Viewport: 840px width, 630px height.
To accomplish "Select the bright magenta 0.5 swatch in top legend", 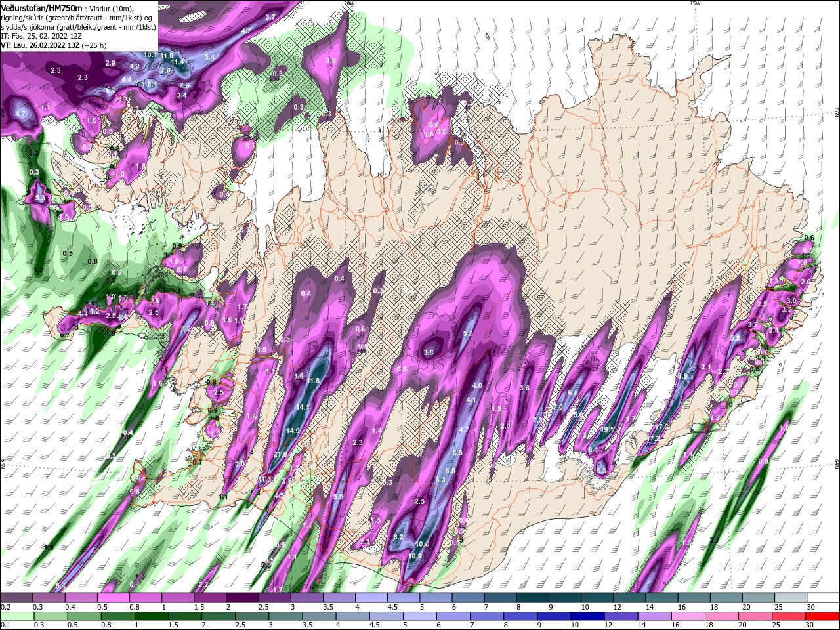I will pos(112,598).
